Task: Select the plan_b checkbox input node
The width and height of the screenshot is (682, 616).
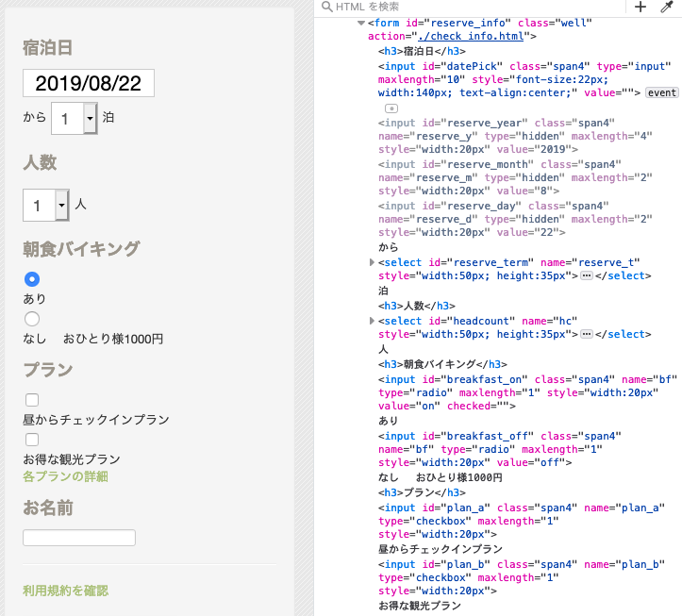Action: pyautogui.click(x=522, y=577)
